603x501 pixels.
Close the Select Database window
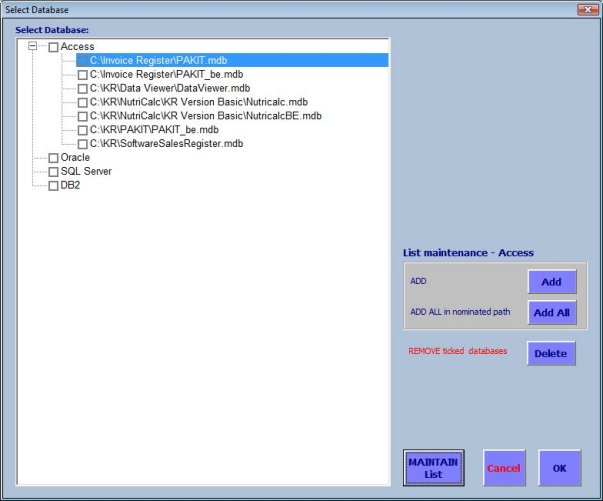pos(588,10)
